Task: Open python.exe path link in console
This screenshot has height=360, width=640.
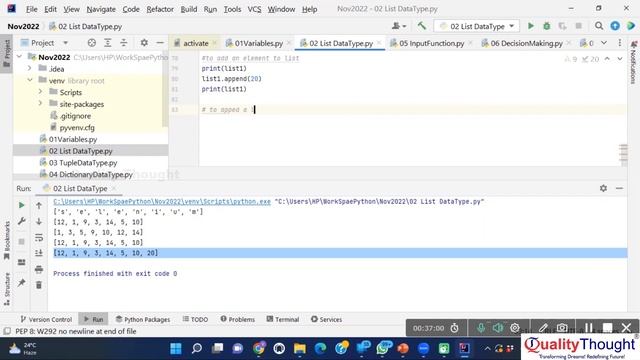Action: (162, 201)
